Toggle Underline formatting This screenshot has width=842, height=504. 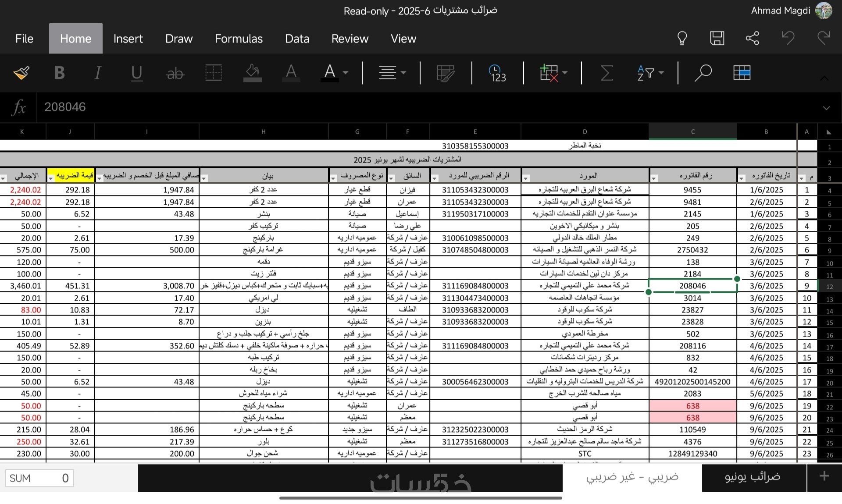click(136, 73)
